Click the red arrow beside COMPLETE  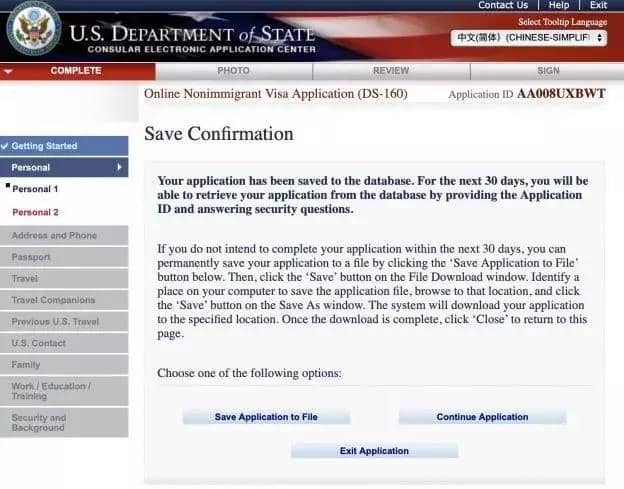[9, 72]
